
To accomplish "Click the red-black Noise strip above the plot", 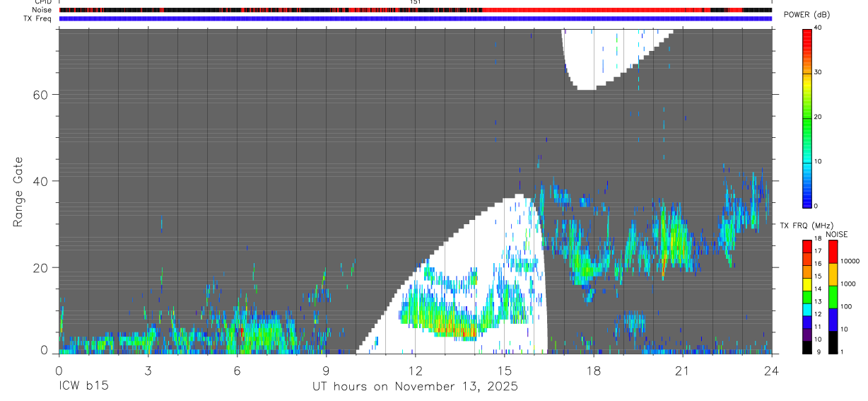I will tap(416, 10).
